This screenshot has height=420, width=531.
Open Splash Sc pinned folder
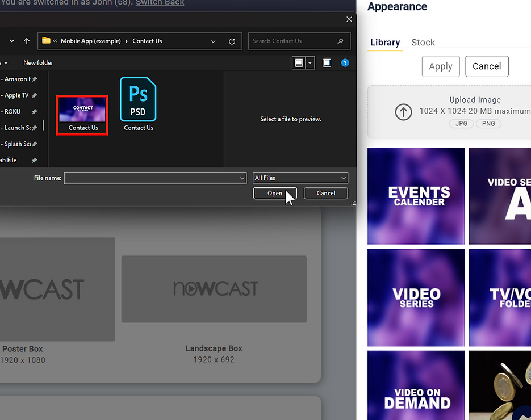pyautogui.click(x=19, y=144)
